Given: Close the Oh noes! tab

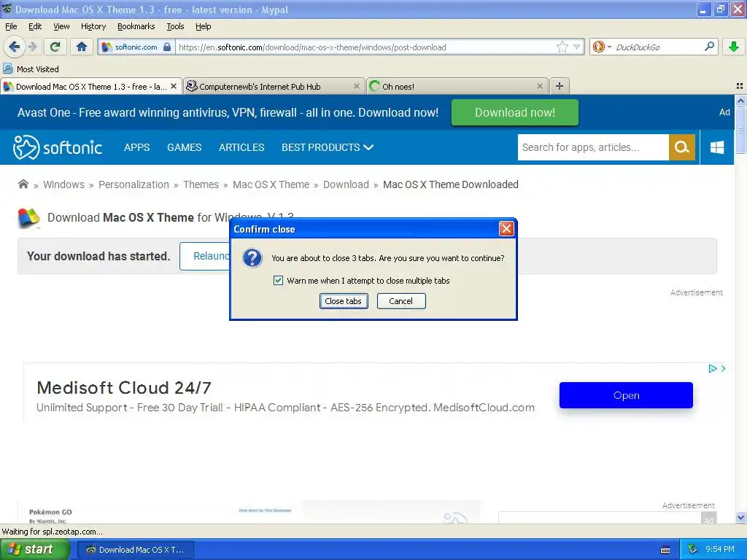Looking at the screenshot, I should 539,86.
